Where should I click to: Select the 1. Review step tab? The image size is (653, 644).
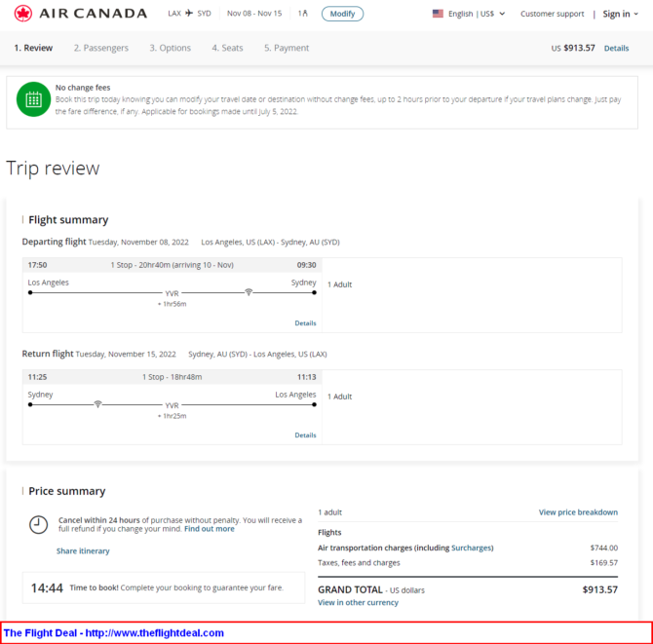pos(33,48)
